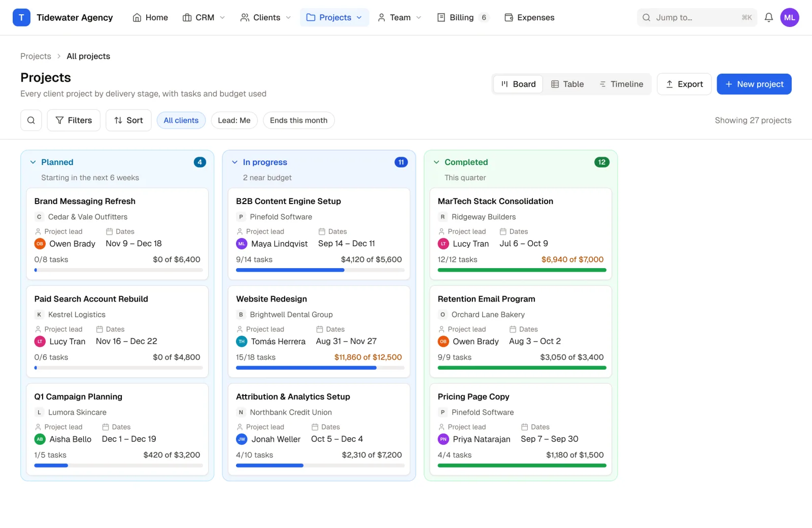Click the Projects breadcrumb link
This screenshot has height=528, width=812.
(36, 56)
